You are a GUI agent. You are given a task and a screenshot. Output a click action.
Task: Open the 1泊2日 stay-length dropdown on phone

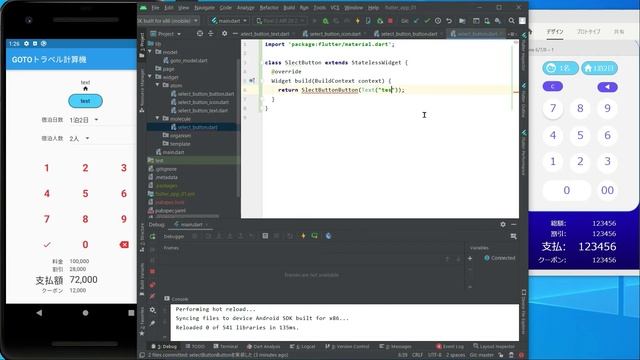click(84, 120)
